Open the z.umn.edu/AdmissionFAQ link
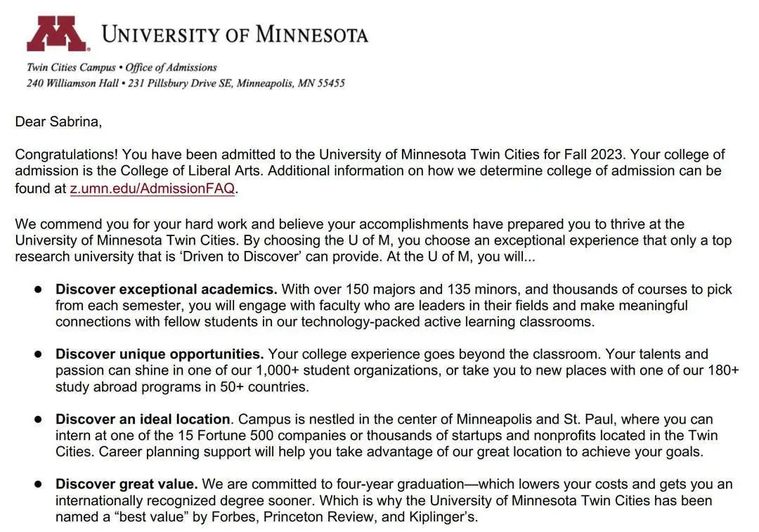The width and height of the screenshot is (759, 532). 152,188
